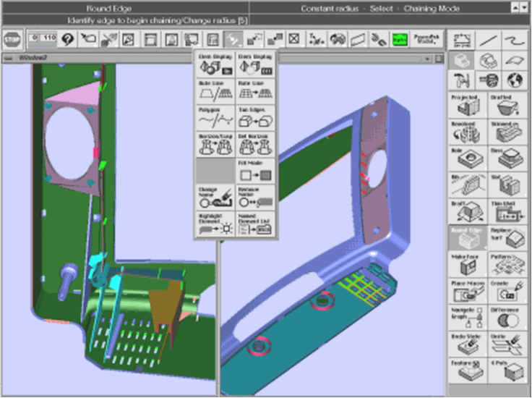This screenshot has height=398, width=532.
Task: Choose Highlight Element in the popup
Action: (x=215, y=224)
